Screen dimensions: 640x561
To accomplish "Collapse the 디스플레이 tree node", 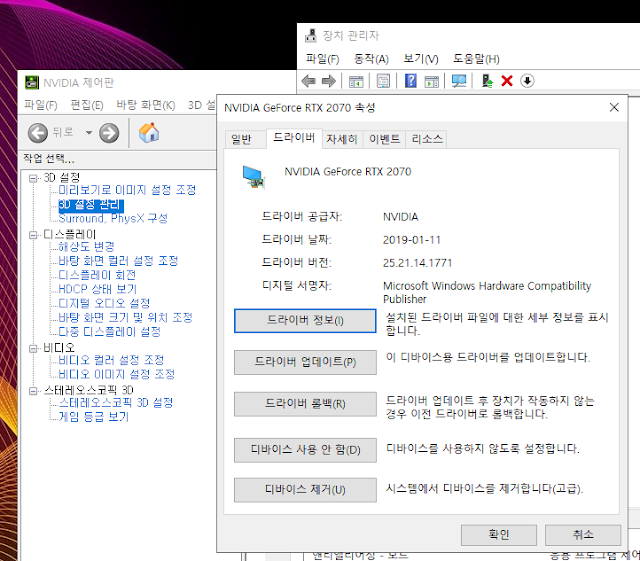I will click(33, 235).
